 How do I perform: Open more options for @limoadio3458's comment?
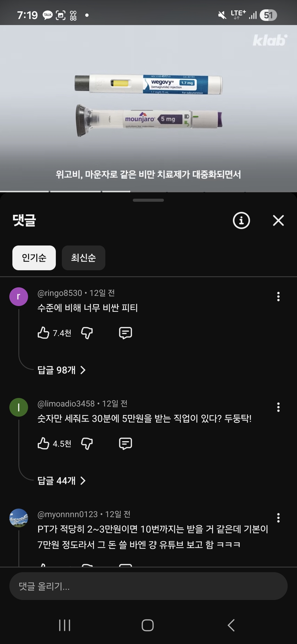click(278, 407)
